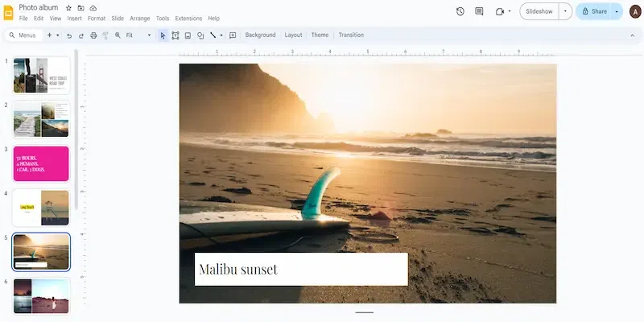Pick the text box tool
Image resolution: width=644 pixels, height=322 pixels.
click(175, 35)
